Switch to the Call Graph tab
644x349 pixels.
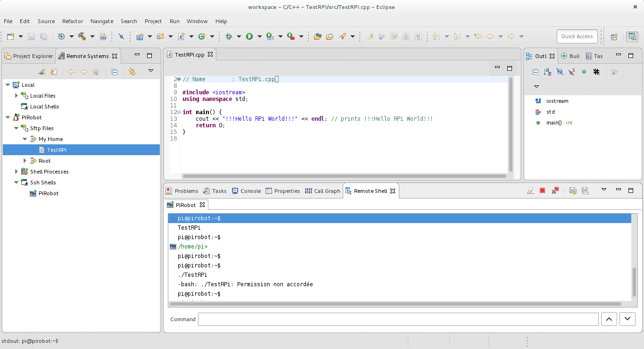[x=322, y=191]
